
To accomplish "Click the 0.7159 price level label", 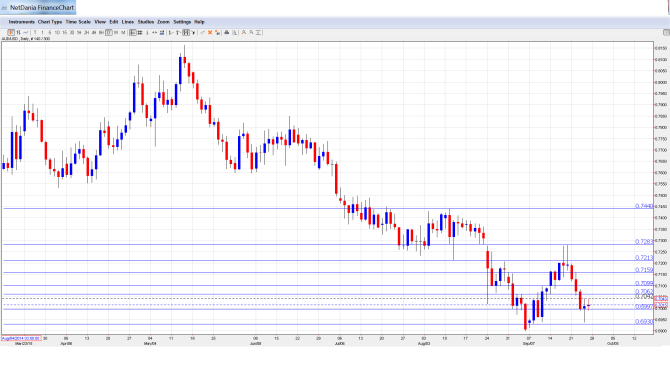I will pos(644,270).
